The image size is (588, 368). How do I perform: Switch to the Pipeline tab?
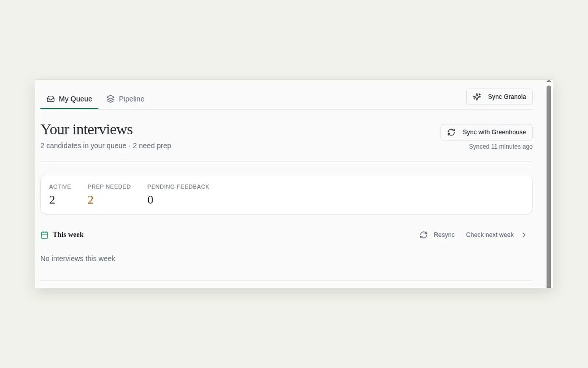click(125, 99)
